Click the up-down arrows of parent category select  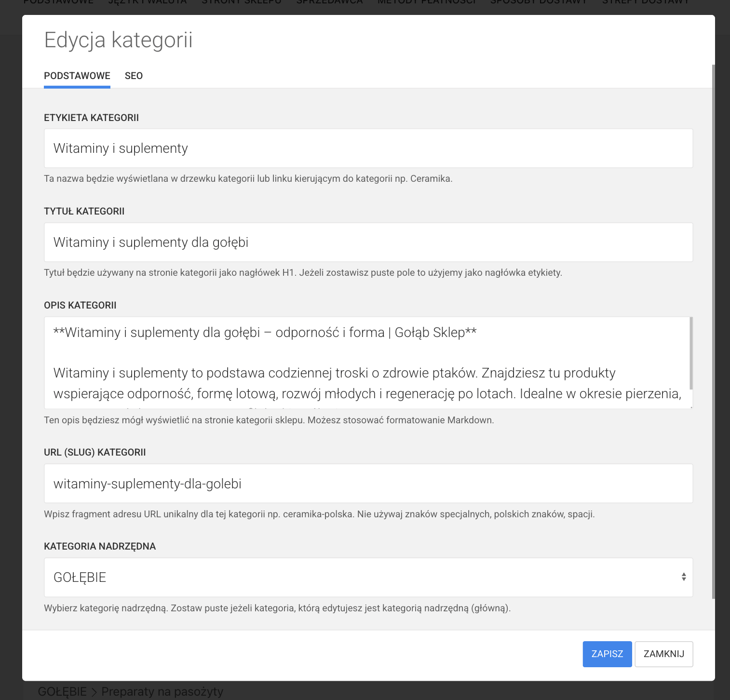click(683, 577)
